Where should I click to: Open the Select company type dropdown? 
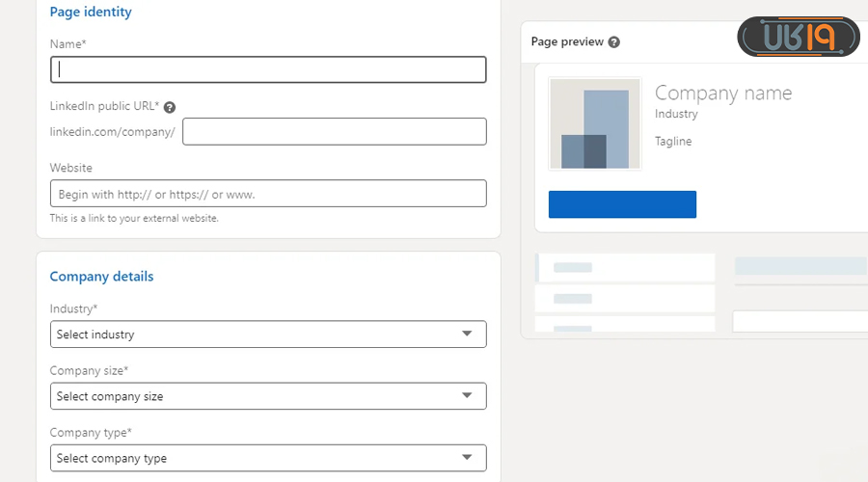[268, 458]
